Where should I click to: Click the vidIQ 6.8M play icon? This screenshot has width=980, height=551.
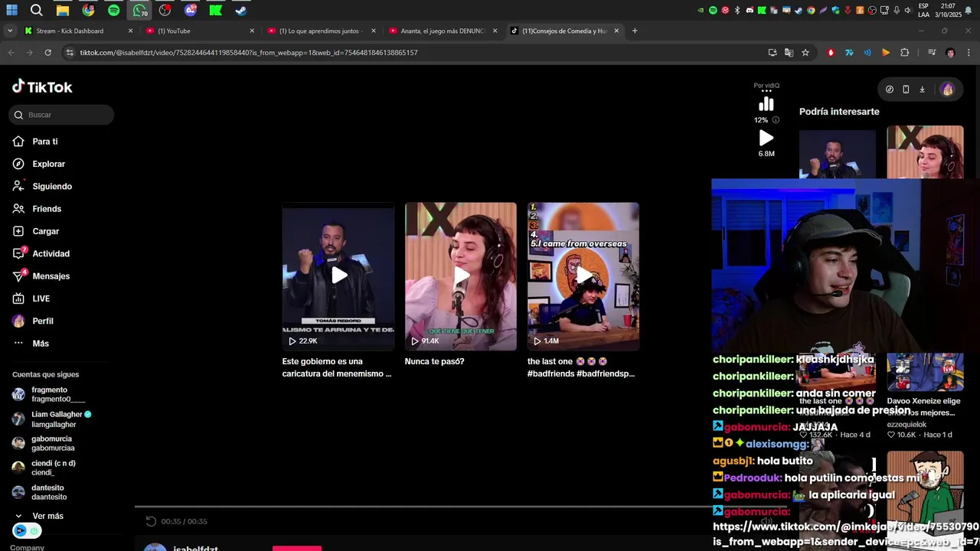766,139
